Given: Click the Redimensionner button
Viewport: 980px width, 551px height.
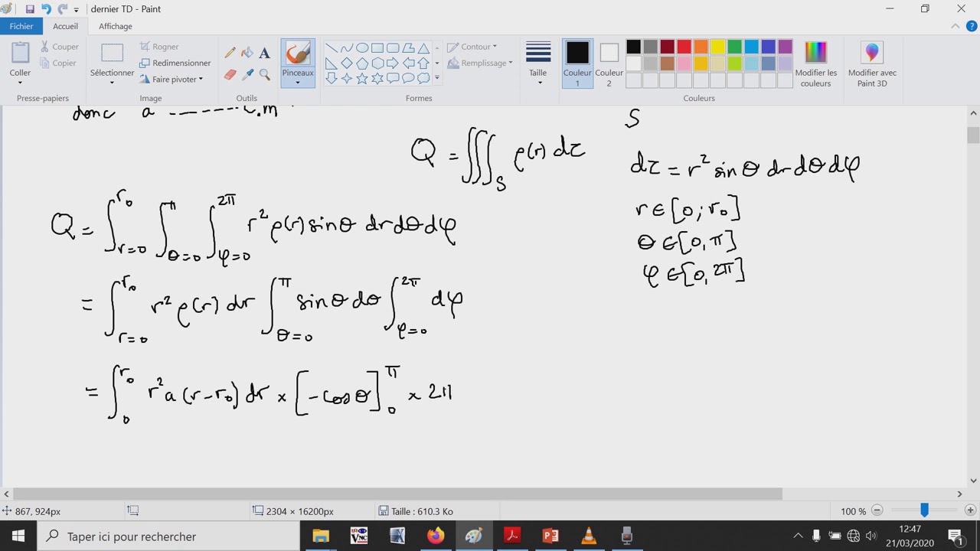Looking at the screenshot, I should (x=175, y=63).
